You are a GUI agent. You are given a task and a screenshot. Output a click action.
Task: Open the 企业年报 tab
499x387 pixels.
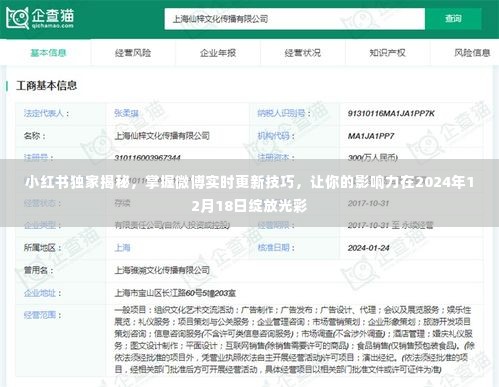point(218,53)
